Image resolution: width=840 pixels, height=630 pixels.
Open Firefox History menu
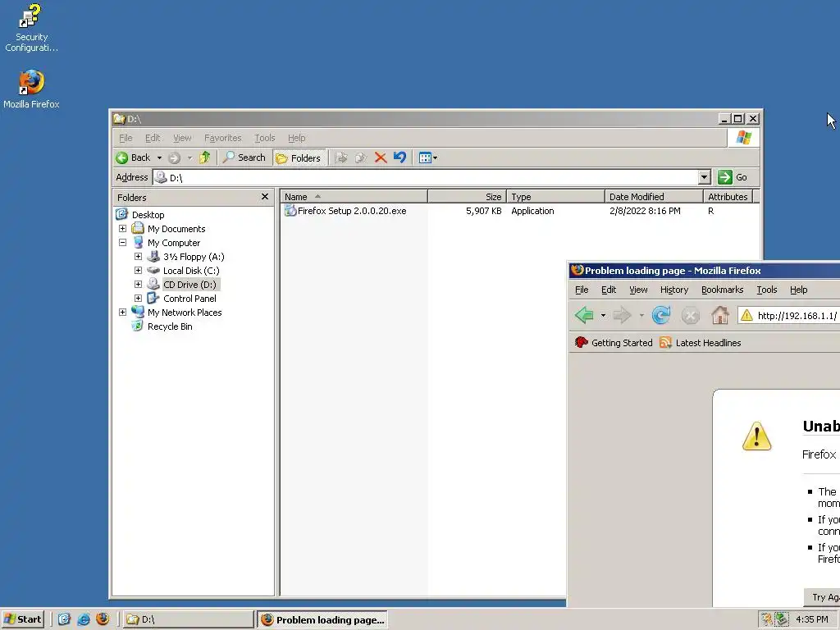[674, 290]
